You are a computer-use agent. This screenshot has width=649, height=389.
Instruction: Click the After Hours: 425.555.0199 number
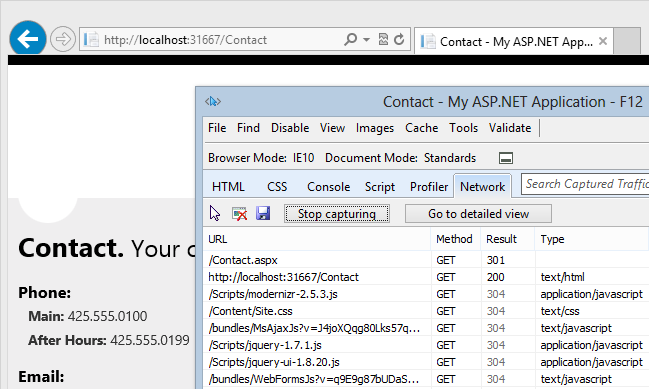108,340
